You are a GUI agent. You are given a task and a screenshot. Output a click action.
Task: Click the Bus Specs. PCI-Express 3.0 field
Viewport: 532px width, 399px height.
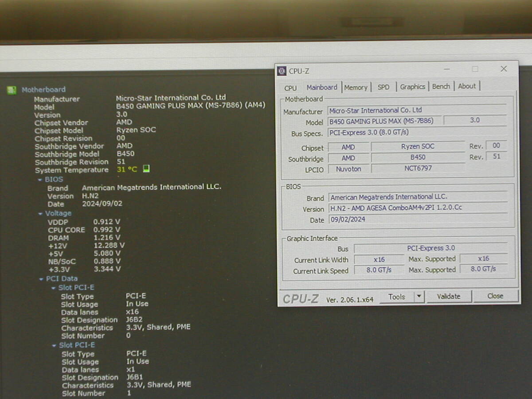click(417, 133)
